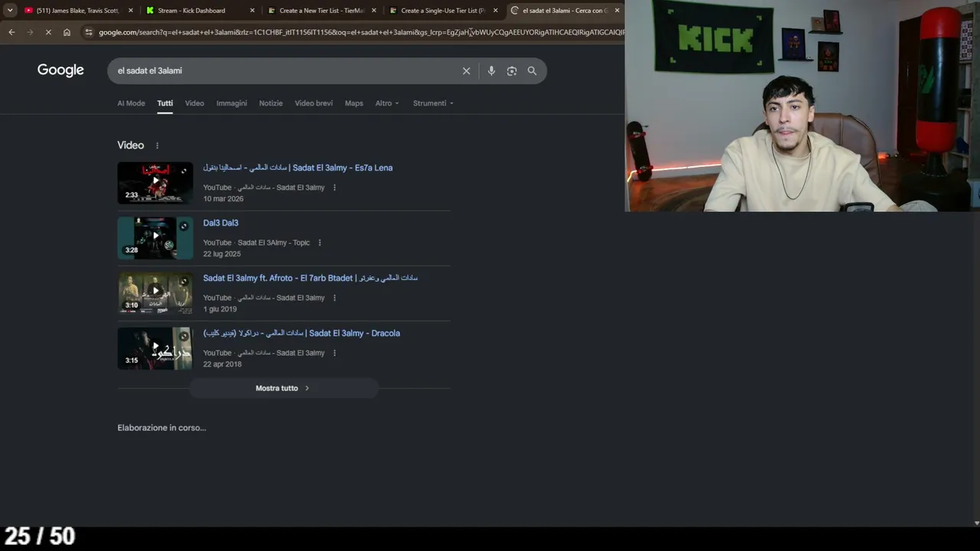Click the '10 mar 2026' date text
Screen dimensions: 980x551
[224, 199]
